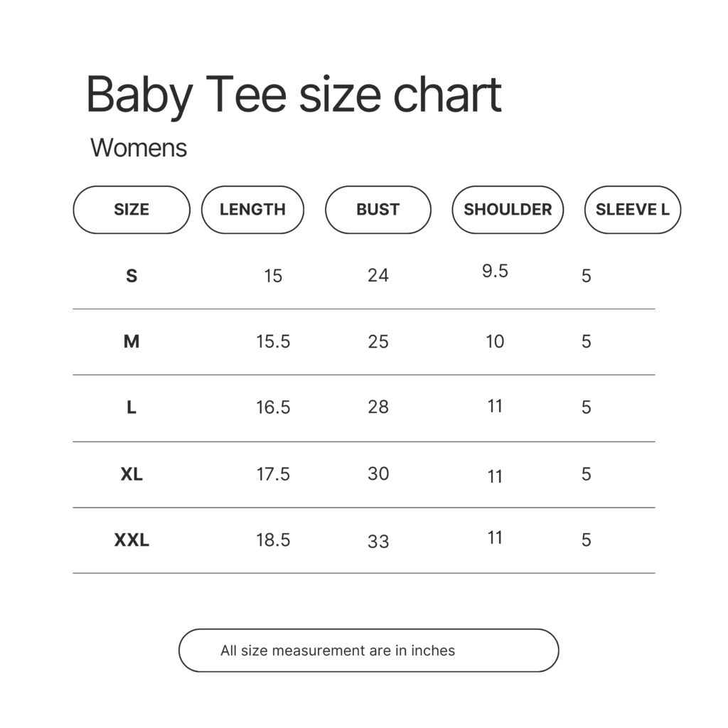Click the 15.5 length value for M
The width and height of the screenshot is (728, 728).
273,342
